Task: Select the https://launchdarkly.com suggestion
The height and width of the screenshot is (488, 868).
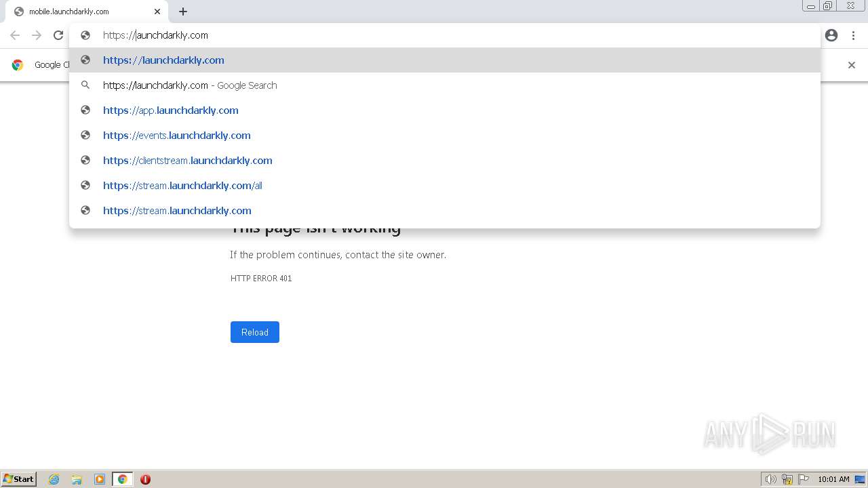Action: [445, 60]
